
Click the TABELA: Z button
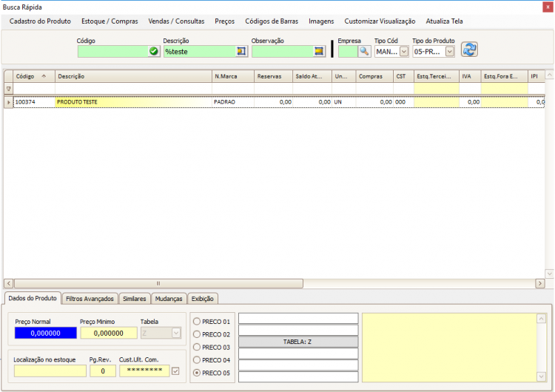[x=298, y=342]
